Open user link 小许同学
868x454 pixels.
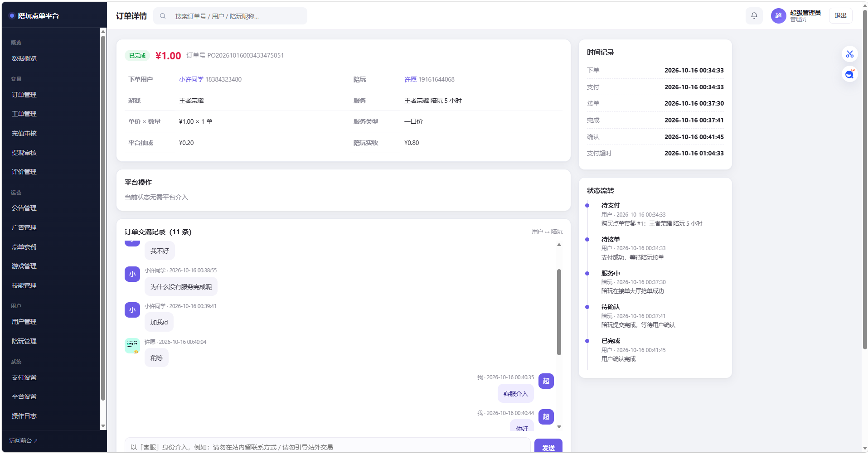(191, 79)
